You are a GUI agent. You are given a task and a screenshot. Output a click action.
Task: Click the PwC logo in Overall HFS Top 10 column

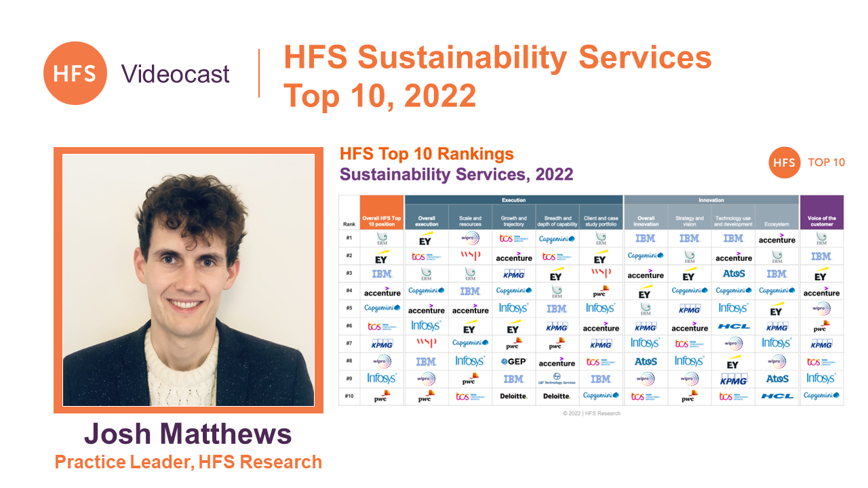pos(382,396)
